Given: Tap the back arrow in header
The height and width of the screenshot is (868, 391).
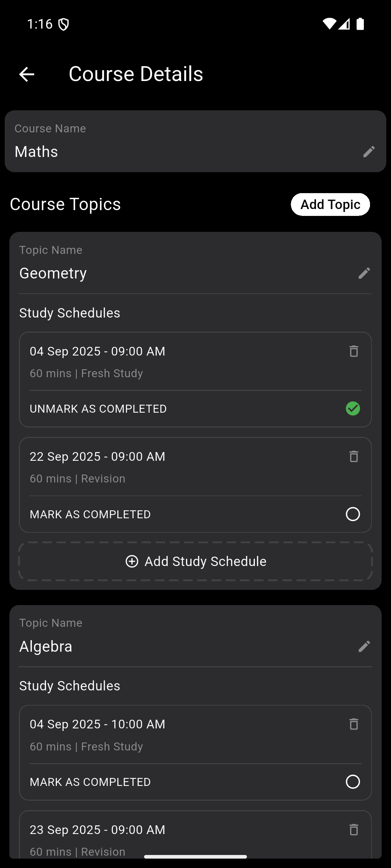Looking at the screenshot, I should [x=26, y=75].
